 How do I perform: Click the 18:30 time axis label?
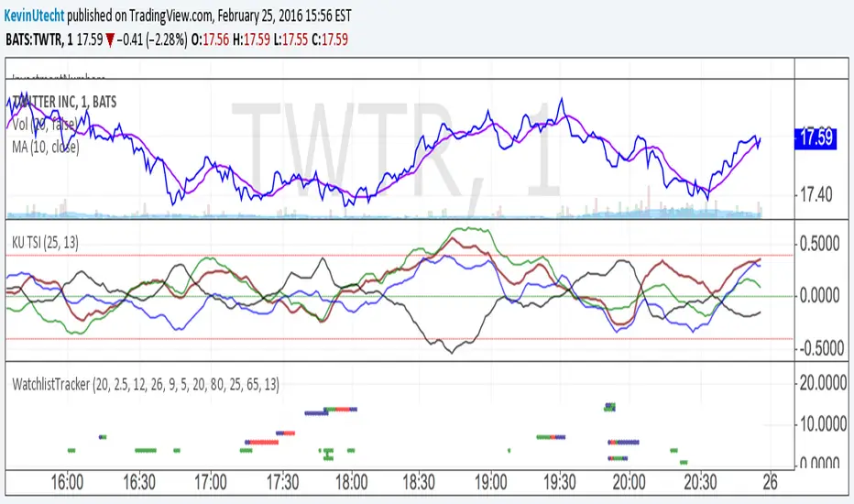[x=418, y=483]
